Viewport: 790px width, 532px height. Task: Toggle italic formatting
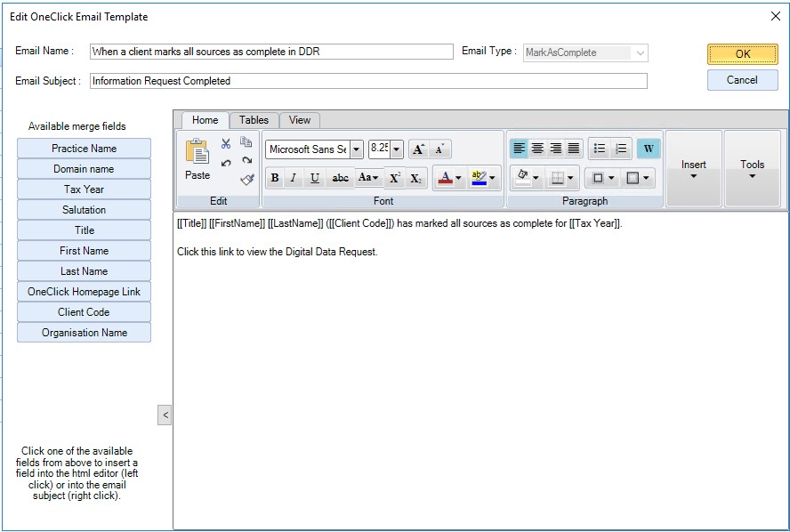coord(294,178)
